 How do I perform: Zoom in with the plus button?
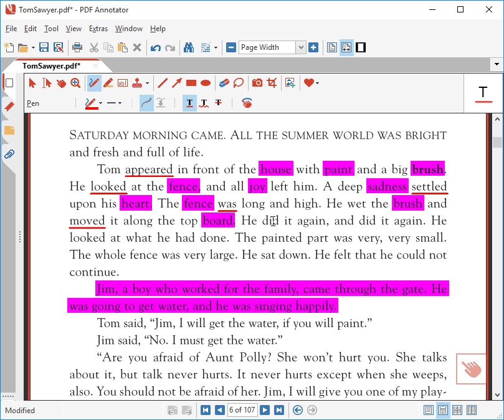pos(313,47)
